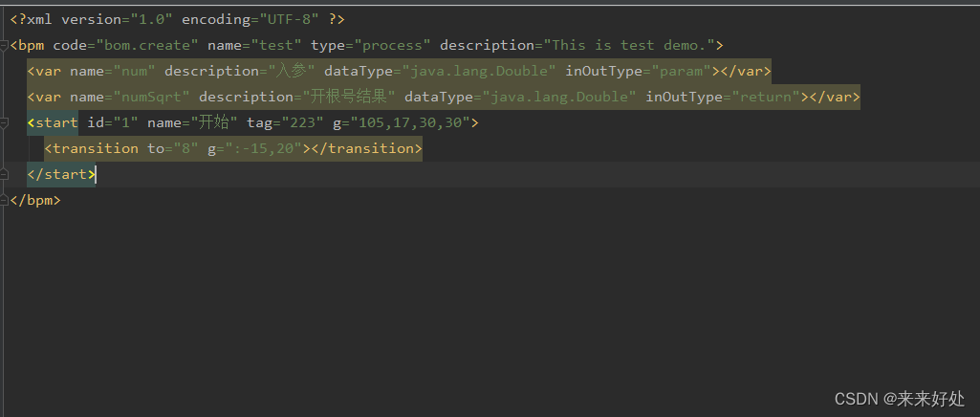980x417 pixels.
Task: Click the inOutType value "return"
Action: [766, 97]
